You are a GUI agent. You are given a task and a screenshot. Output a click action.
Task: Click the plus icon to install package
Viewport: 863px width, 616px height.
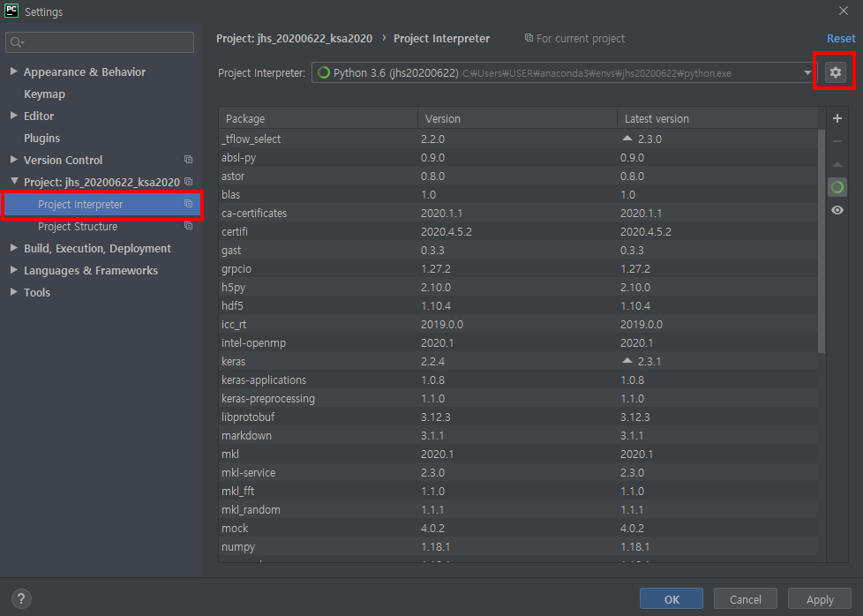837,118
